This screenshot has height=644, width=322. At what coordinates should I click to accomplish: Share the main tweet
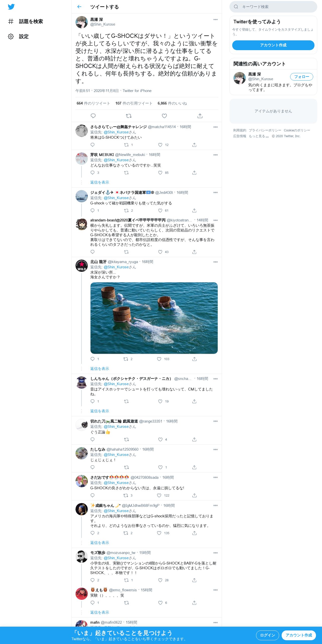(200, 116)
